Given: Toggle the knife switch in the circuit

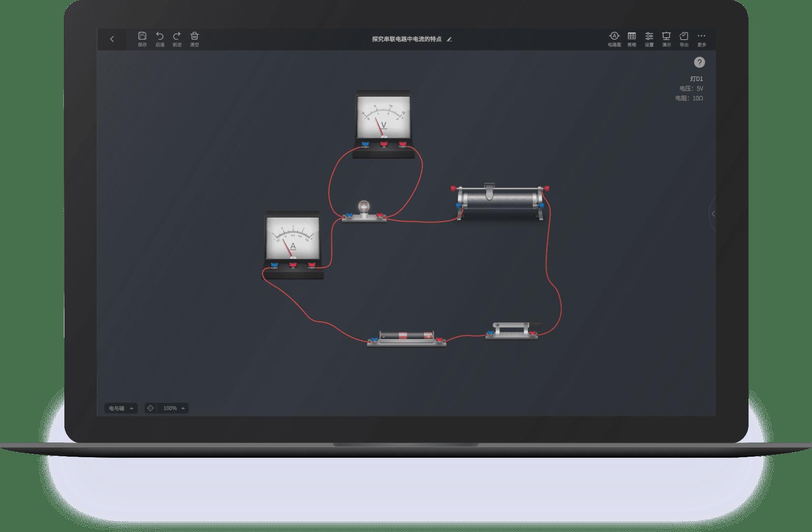Looking at the screenshot, I should [511, 330].
